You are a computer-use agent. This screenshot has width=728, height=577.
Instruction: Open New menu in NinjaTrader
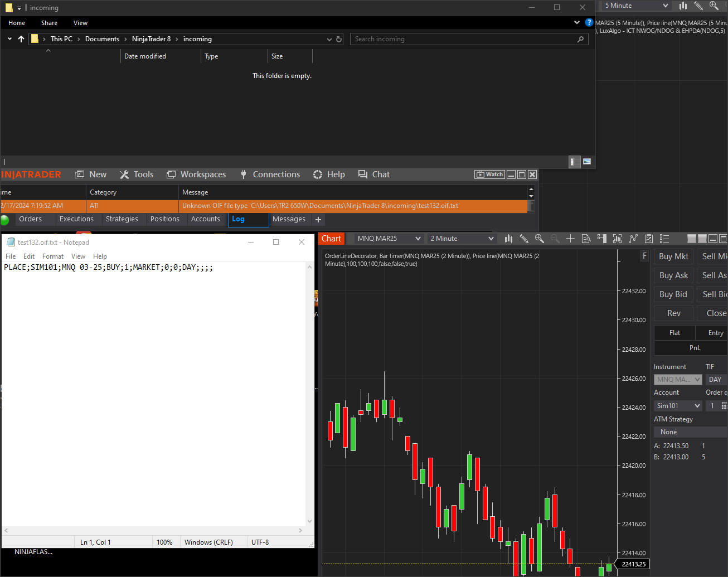pyautogui.click(x=91, y=174)
